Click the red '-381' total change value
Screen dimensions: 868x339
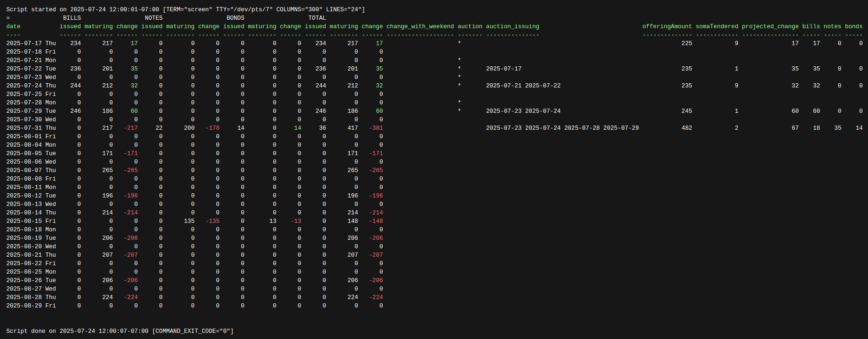tap(376, 128)
